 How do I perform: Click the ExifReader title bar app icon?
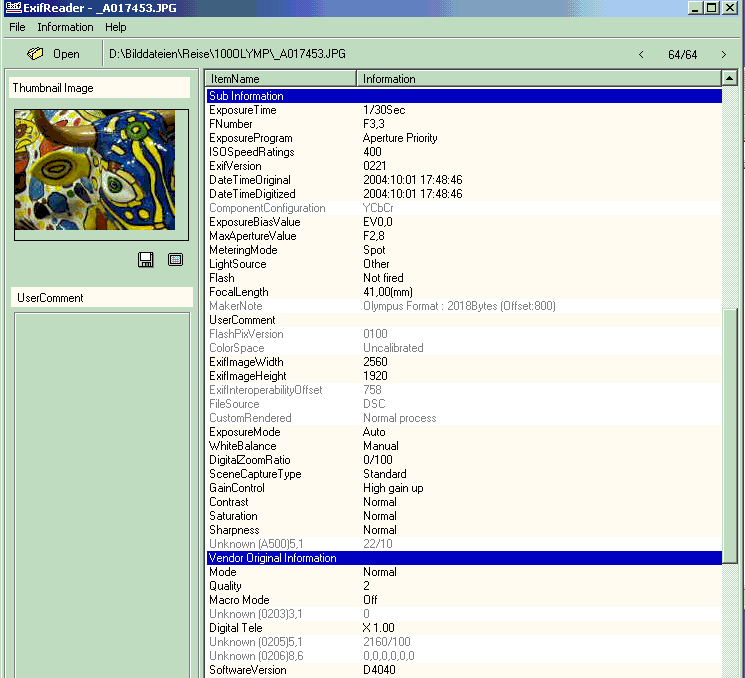[12, 8]
